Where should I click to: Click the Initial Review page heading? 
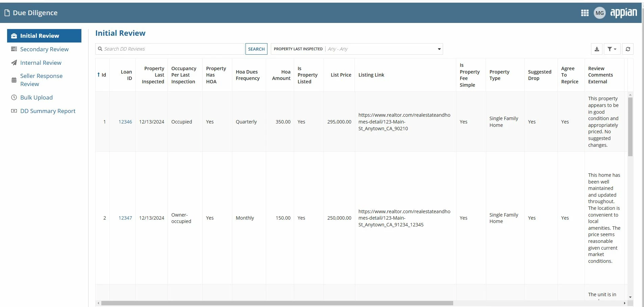click(120, 33)
